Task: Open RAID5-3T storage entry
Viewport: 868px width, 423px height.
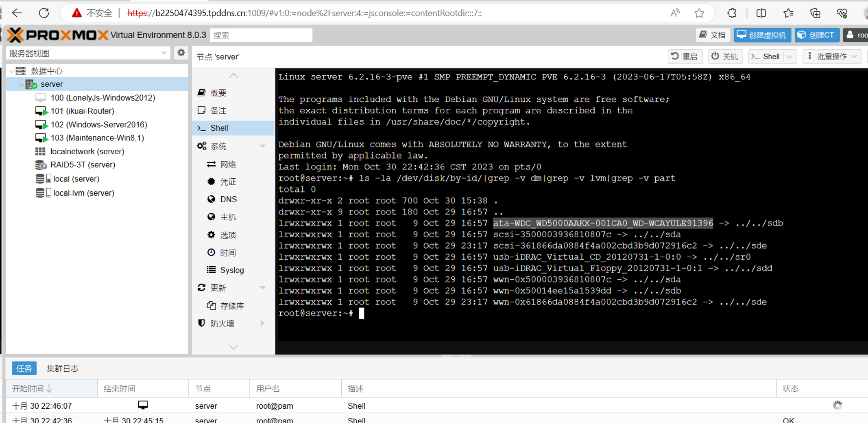Action: coord(83,165)
